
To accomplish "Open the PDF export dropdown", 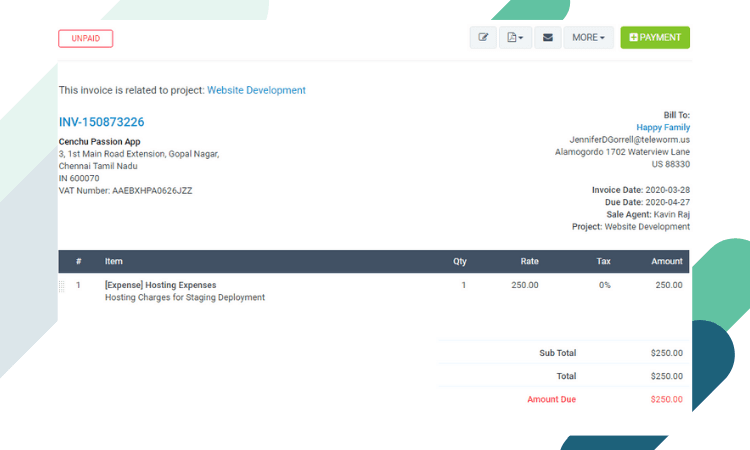I will point(515,37).
